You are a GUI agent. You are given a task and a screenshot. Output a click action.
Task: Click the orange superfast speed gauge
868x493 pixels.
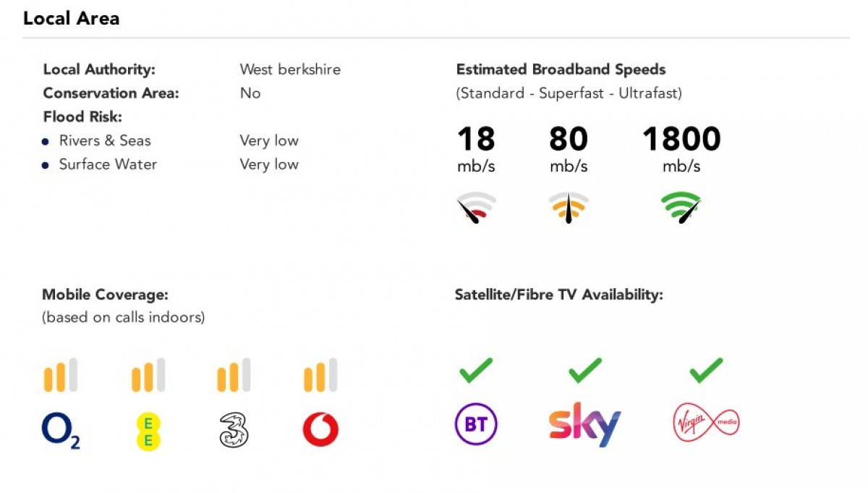pyautogui.click(x=569, y=207)
